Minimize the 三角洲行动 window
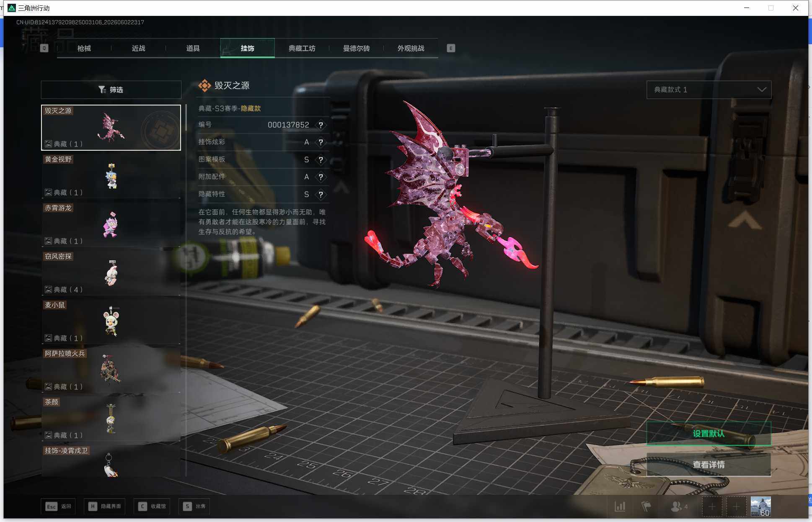Image resolution: width=812 pixels, height=522 pixels. click(747, 8)
